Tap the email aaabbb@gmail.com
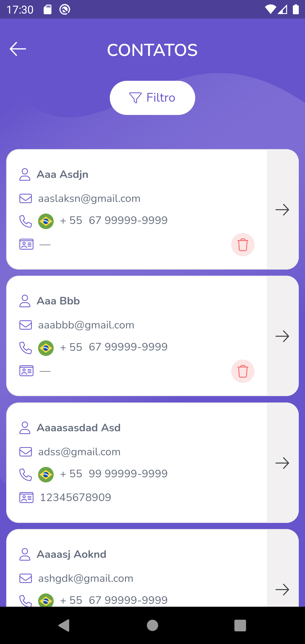The height and width of the screenshot is (644, 305). pos(86,325)
